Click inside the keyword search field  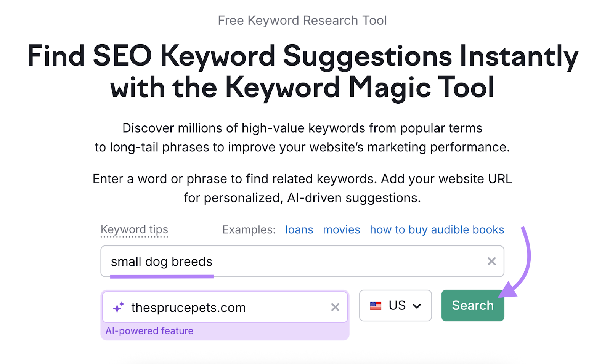tap(267, 261)
